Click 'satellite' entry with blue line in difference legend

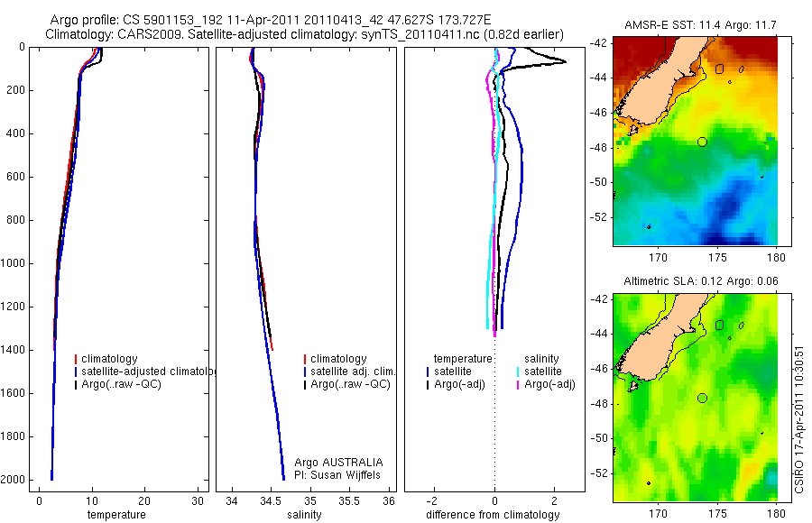(453, 372)
